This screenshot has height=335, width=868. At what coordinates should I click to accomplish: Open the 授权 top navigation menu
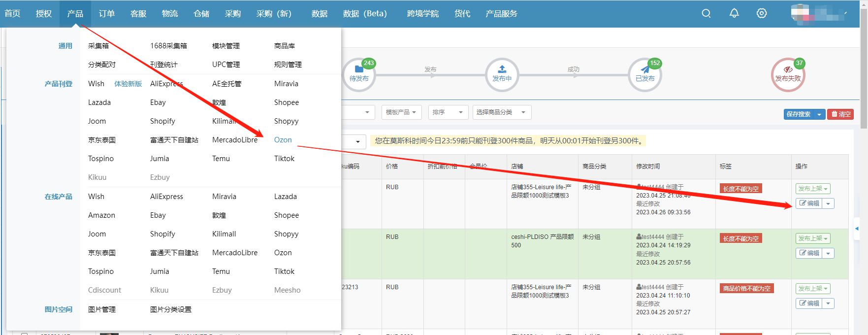click(44, 13)
